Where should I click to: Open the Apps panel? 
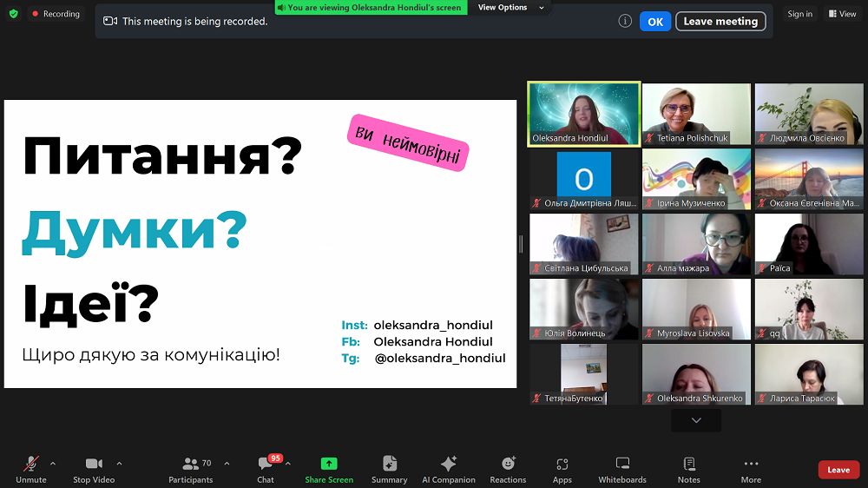coord(562,469)
